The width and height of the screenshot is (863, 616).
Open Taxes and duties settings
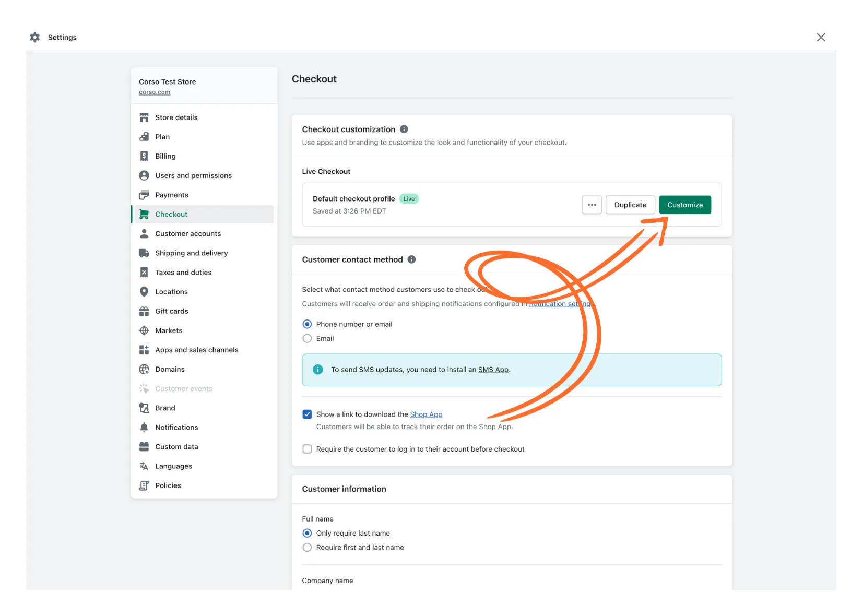[183, 272]
